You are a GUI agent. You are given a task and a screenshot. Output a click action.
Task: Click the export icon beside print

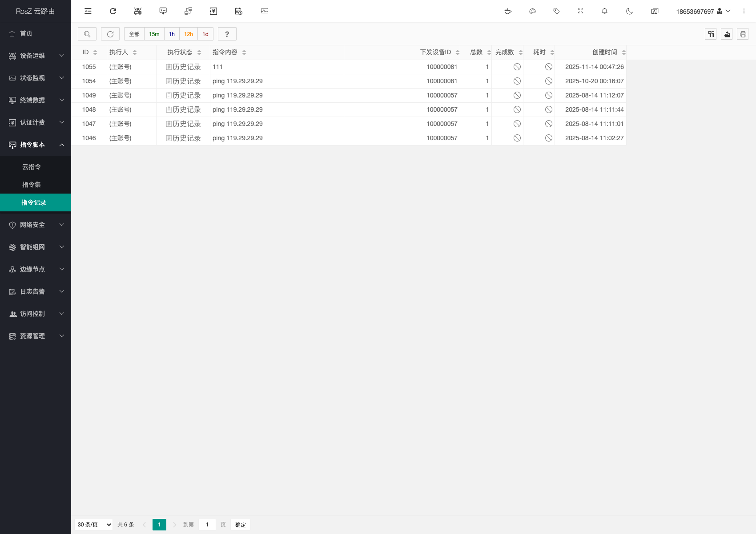727,34
